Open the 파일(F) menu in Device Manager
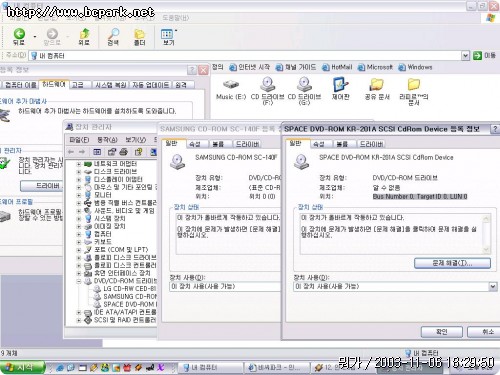 [79, 140]
